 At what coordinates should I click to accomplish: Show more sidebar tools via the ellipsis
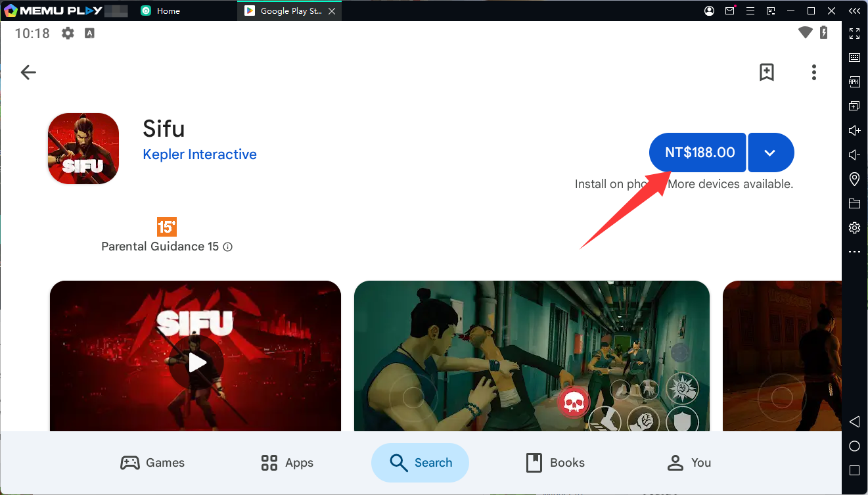click(x=854, y=252)
